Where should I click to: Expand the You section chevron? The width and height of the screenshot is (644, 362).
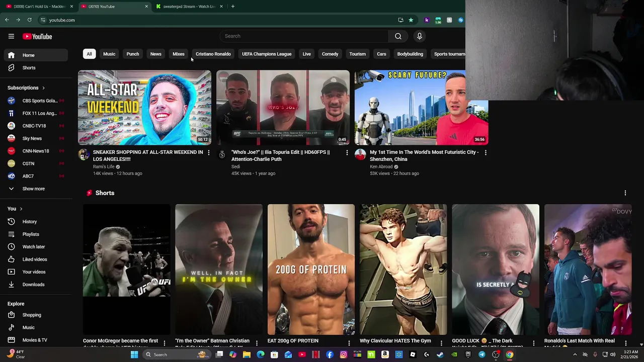pyautogui.click(x=21, y=209)
